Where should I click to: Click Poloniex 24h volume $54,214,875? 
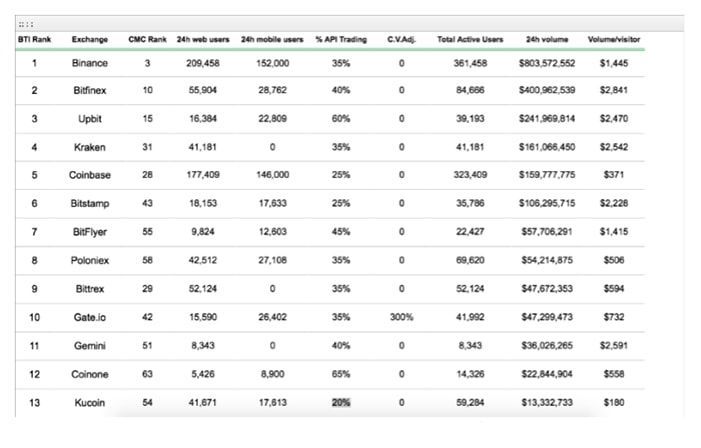(547, 260)
